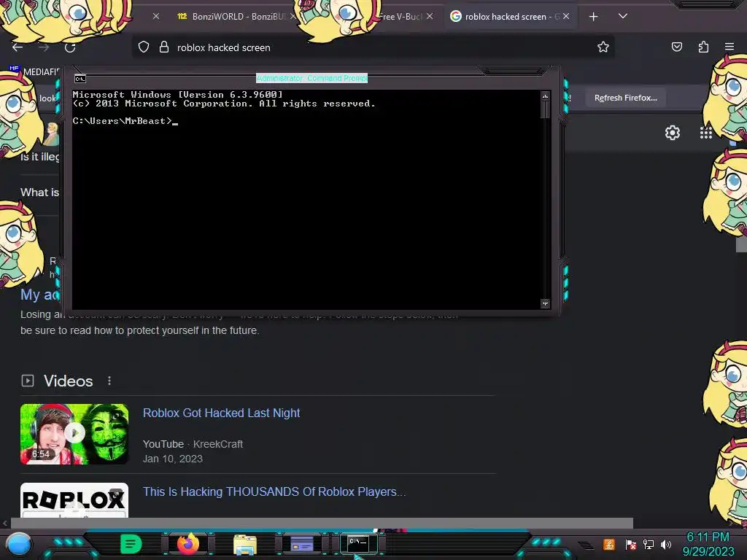Viewport: 747px width, 560px height.
Task: Reload the page in Firefox
Action: point(70,47)
